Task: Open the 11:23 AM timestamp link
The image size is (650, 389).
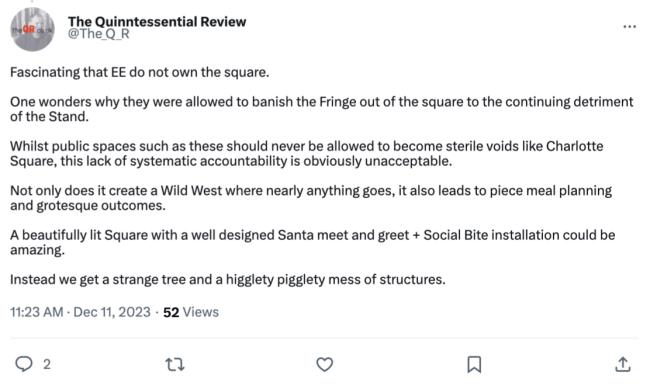Action: (36, 312)
